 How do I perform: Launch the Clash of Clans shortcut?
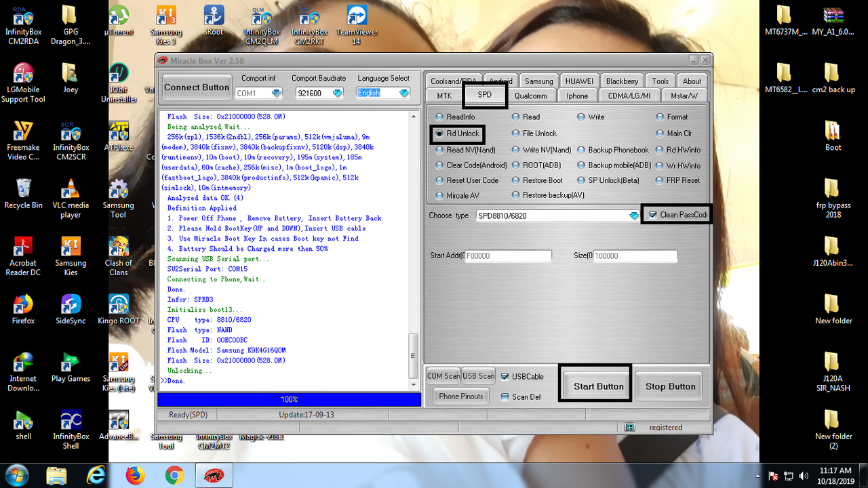pos(118,256)
